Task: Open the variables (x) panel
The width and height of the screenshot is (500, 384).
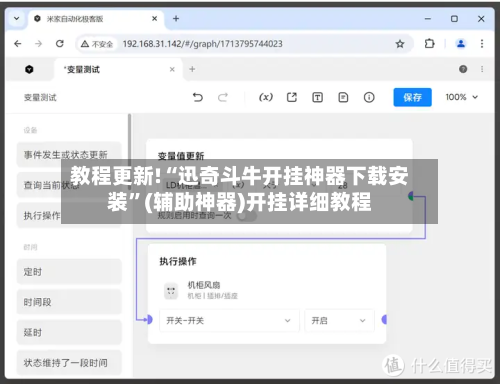Action: (x=266, y=97)
